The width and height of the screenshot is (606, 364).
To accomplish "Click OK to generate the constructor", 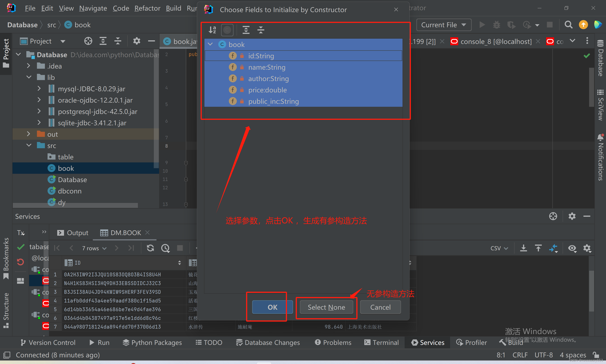I will pyautogui.click(x=272, y=307).
